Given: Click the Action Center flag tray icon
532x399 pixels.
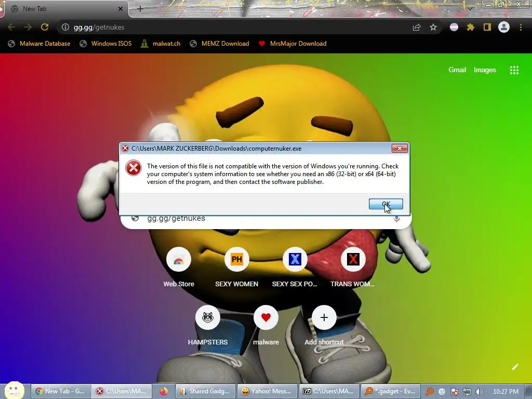Looking at the screenshot, I should pos(455,392).
